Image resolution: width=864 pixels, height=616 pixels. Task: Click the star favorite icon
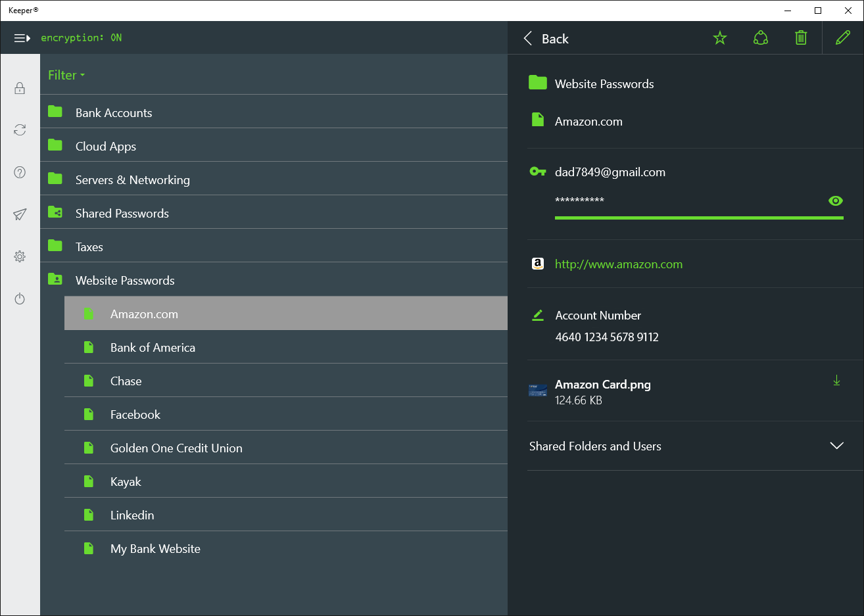pos(720,38)
